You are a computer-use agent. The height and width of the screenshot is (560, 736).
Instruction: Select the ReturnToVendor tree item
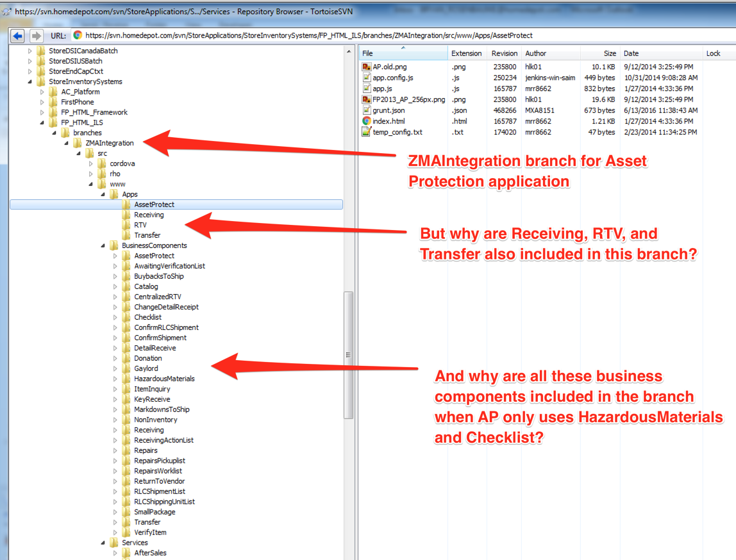[x=159, y=481]
